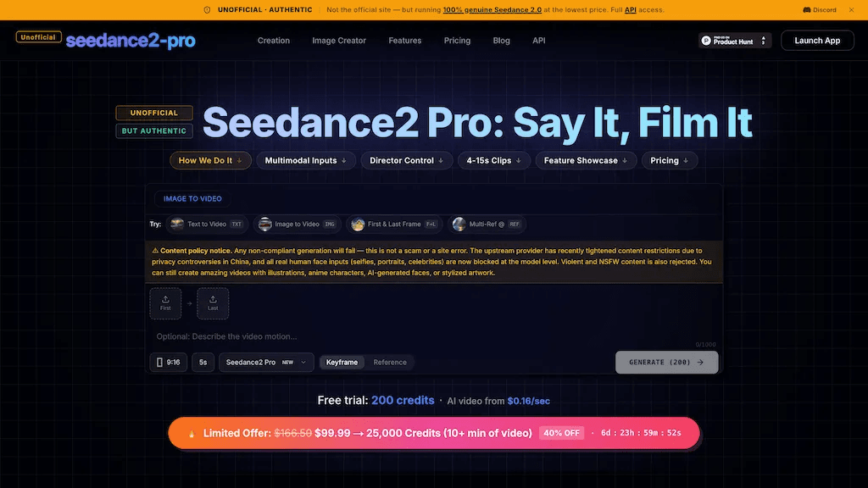The image size is (868, 488).
Task: Select the IMAGE TO VIDEO tab
Action: coord(192,198)
